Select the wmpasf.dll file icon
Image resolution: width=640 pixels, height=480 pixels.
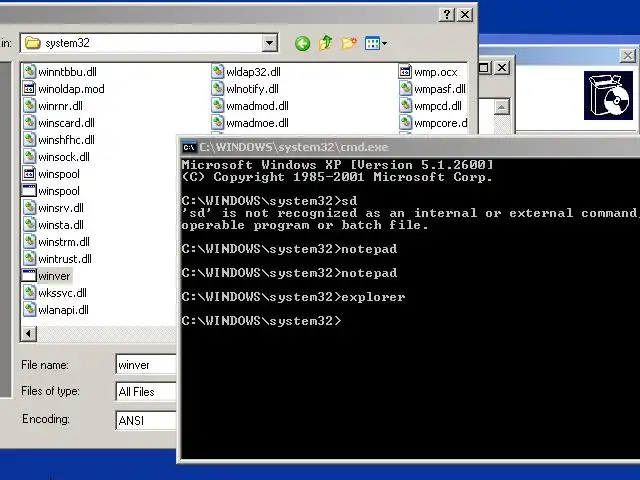tap(405, 89)
